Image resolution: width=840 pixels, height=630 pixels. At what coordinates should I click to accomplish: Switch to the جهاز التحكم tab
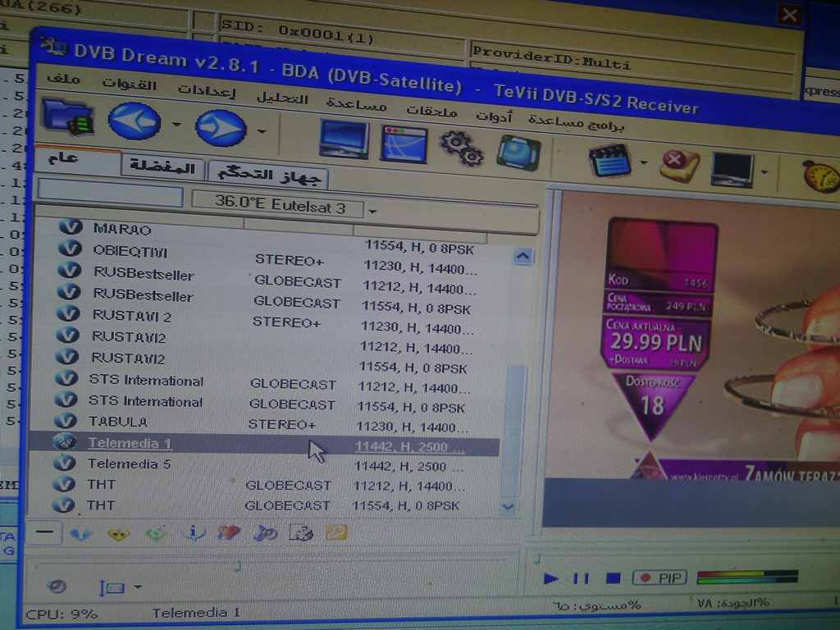(x=268, y=175)
